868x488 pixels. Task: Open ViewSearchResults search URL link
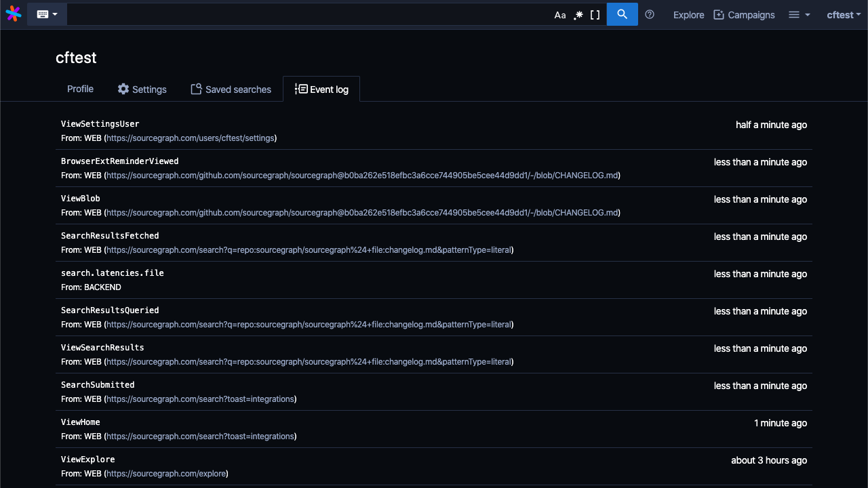309,362
